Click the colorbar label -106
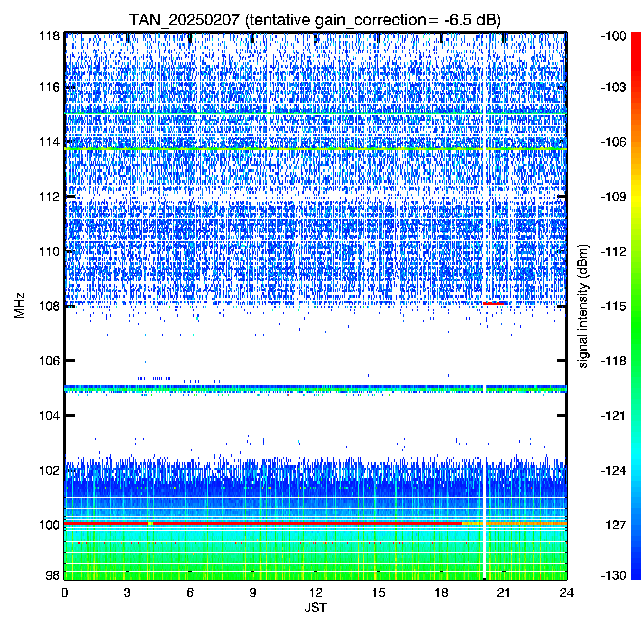Image resolution: width=644 pixels, height=644 pixels. [614, 142]
